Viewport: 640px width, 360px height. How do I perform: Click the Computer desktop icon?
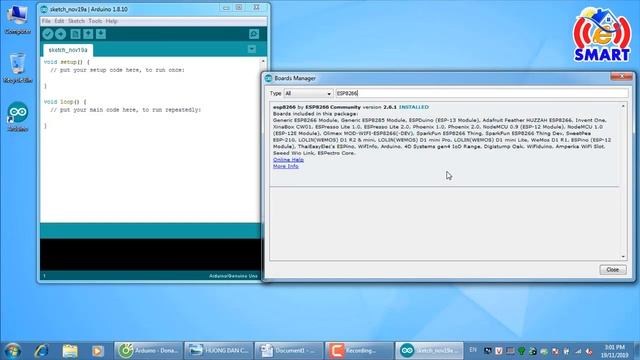click(x=18, y=20)
